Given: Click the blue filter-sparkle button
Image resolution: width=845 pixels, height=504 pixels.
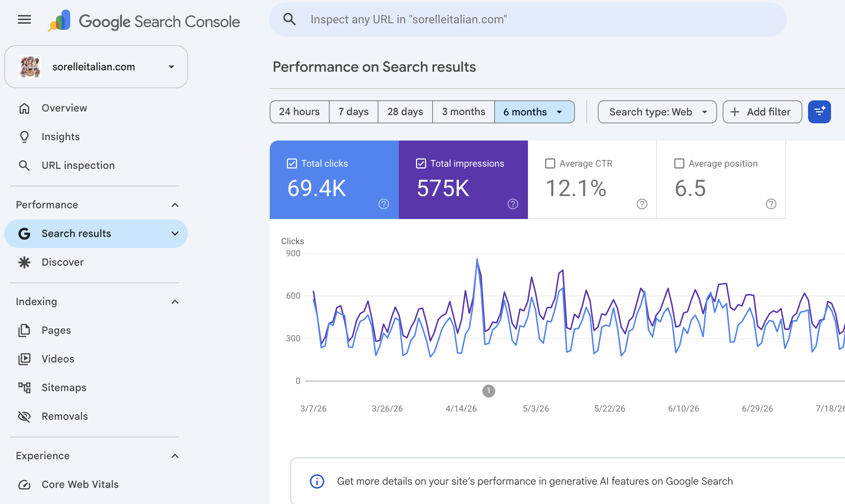Looking at the screenshot, I should (819, 112).
